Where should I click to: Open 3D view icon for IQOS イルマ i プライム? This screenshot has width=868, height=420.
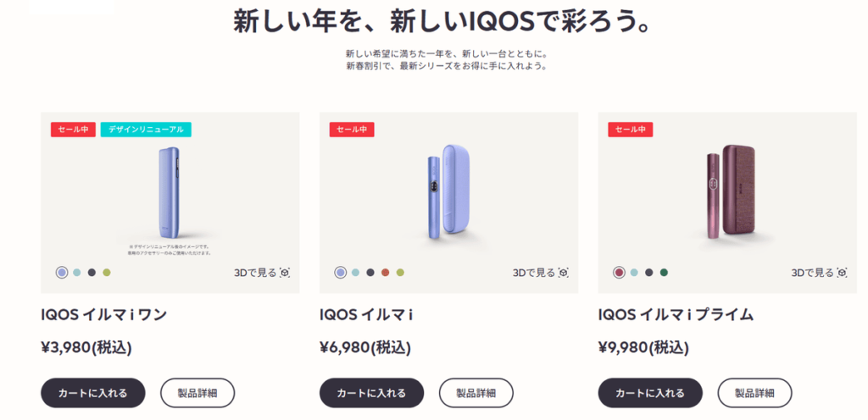tap(842, 273)
